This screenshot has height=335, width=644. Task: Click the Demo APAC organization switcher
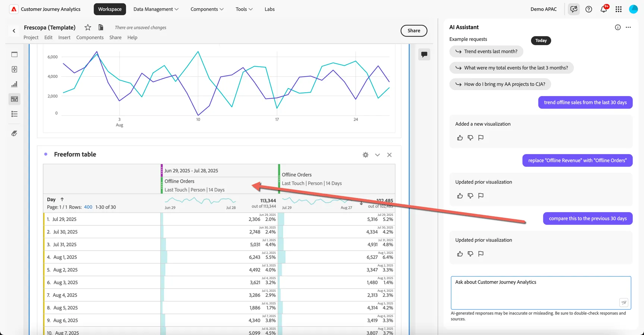(x=543, y=9)
